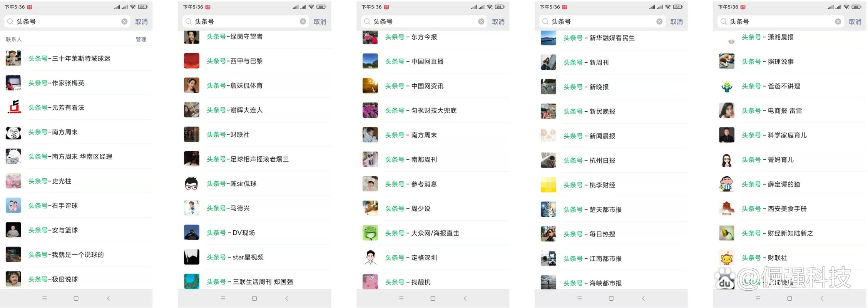The height and width of the screenshot is (308, 868).
Task: Clear search text in screen listing 绿茵守望者
Action: coord(303,22)
